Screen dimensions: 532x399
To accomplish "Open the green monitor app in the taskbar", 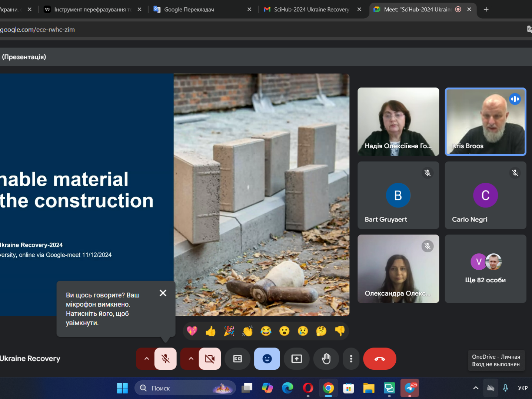I will click(389, 388).
